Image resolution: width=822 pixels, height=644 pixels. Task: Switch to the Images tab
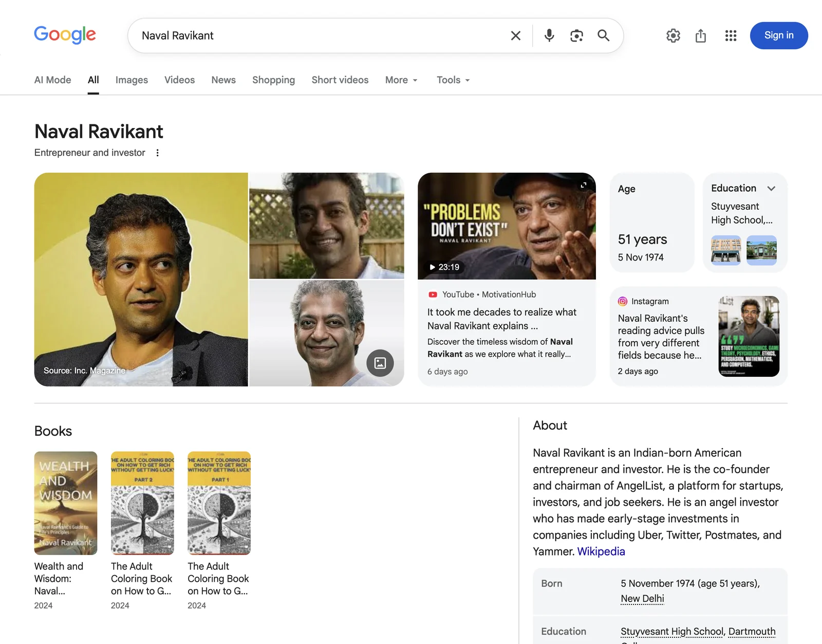click(x=132, y=80)
